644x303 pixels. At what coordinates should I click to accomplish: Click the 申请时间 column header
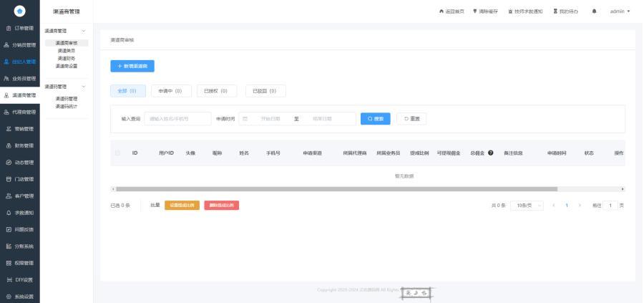tap(557, 153)
